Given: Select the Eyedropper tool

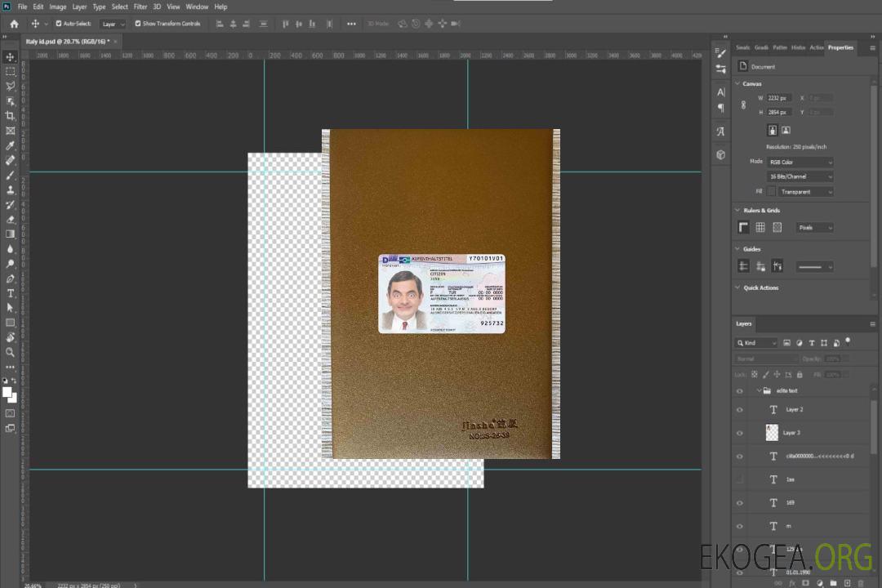Looking at the screenshot, I should click(x=10, y=145).
